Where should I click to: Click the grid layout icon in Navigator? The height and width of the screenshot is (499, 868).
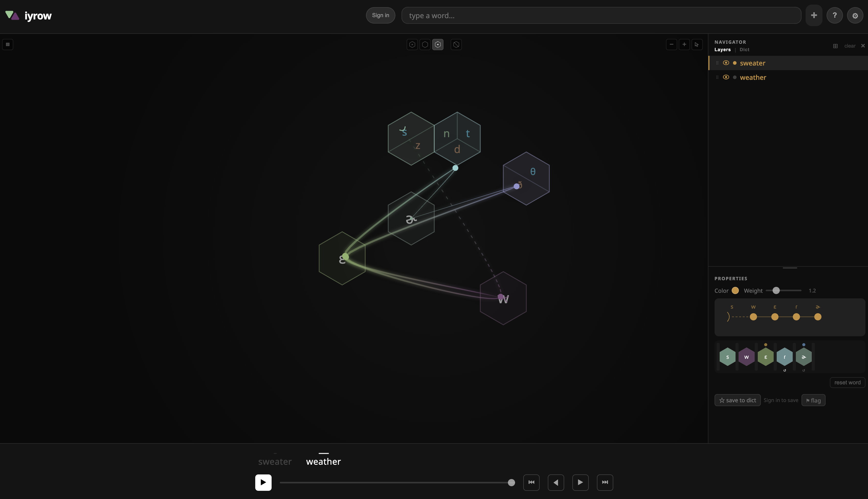coord(836,46)
